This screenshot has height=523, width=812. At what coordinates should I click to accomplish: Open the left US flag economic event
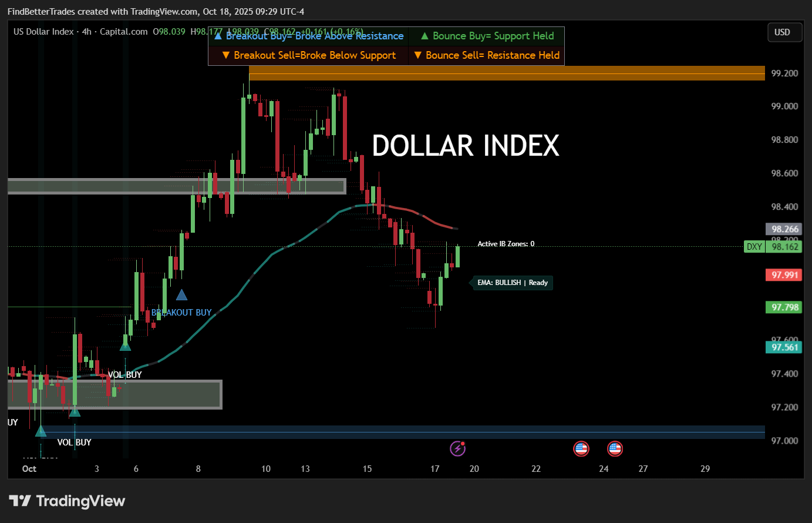581,449
